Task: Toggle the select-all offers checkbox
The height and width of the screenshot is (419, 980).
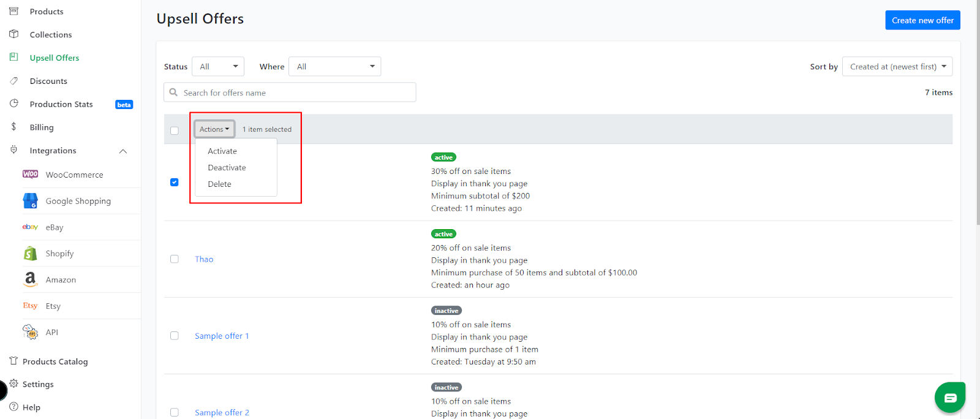Action: [x=175, y=130]
